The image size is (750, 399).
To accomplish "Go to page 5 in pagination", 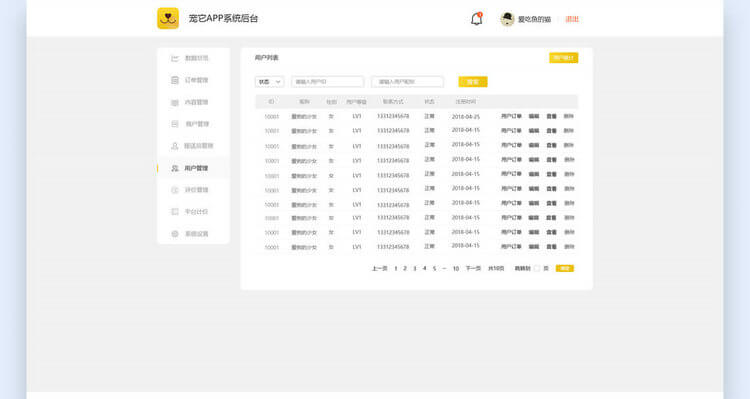I will click(434, 268).
